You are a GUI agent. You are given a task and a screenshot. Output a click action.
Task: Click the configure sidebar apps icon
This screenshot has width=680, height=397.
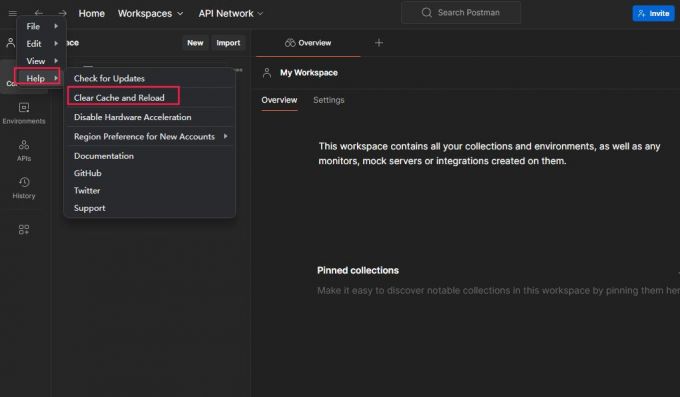pyautogui.click(x=24, y=230)
